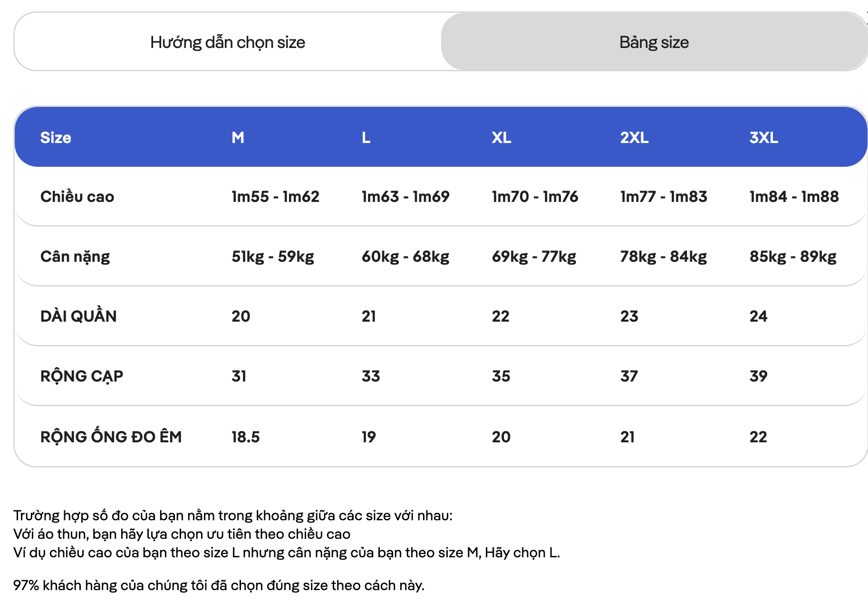Select the 2XL column header
Screen dimensions: 868x611
coord(634,138)
